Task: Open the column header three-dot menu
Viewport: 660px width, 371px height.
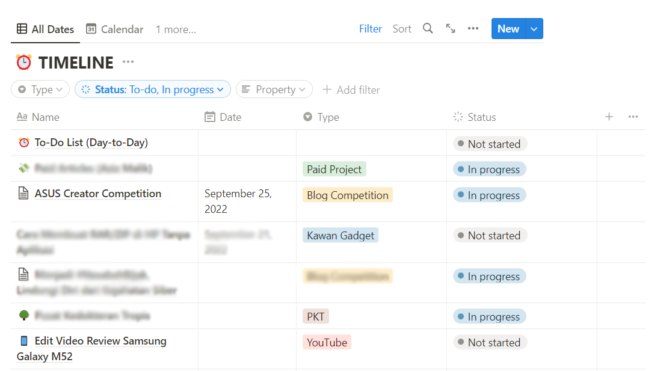Action: [x=633, y=117]
